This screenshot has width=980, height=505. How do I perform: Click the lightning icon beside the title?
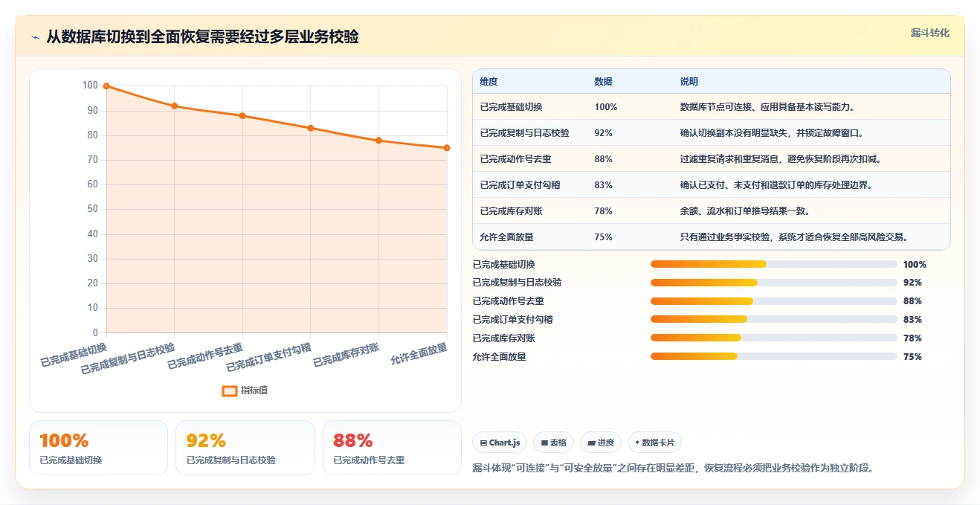[36, 37]
